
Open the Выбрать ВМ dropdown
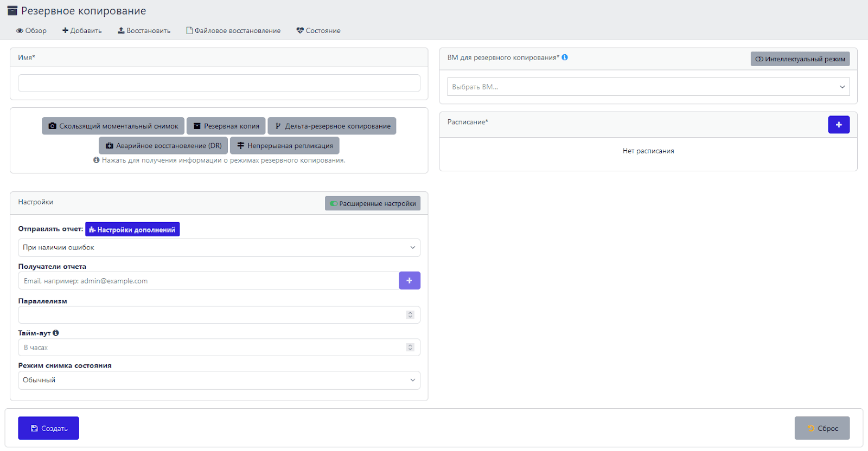[x=648, y=87]
